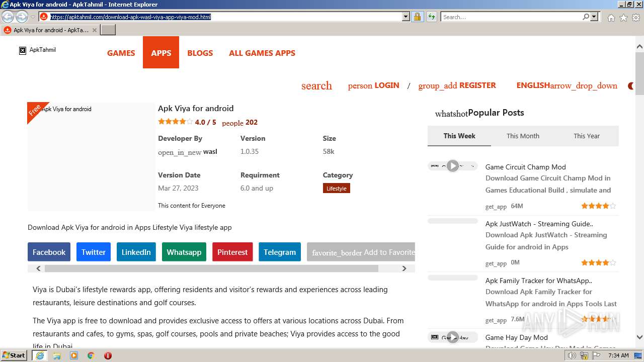The image size is (644, 362).
Task: Click the site search link
Action: click(316, 85)
